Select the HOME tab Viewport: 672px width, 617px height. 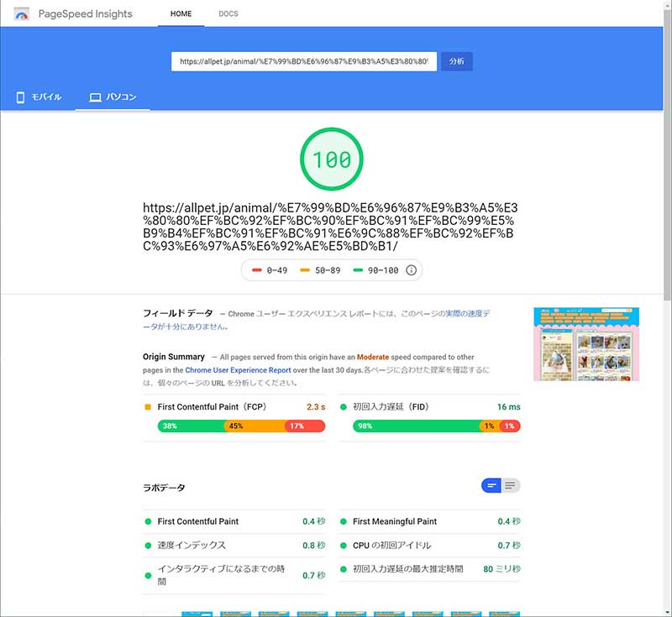click(x=181, y=14)
